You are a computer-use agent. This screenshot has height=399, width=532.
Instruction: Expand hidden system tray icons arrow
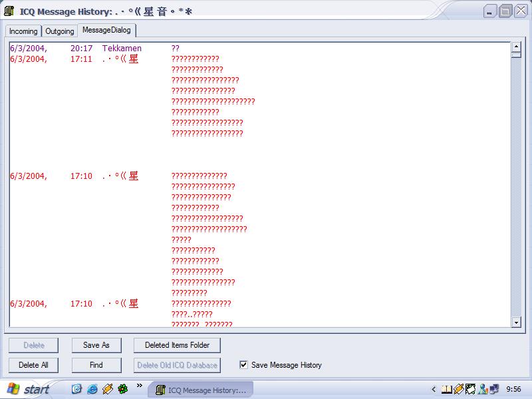[x=434, y=389]
